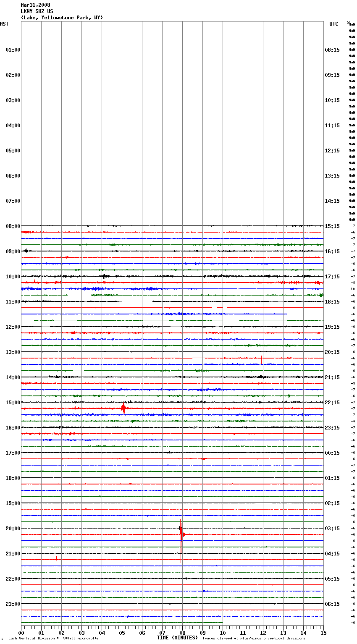Click the '02:00' MST time label
The image size is (357, 644).
pyautogui.click(x=13, y=75)
